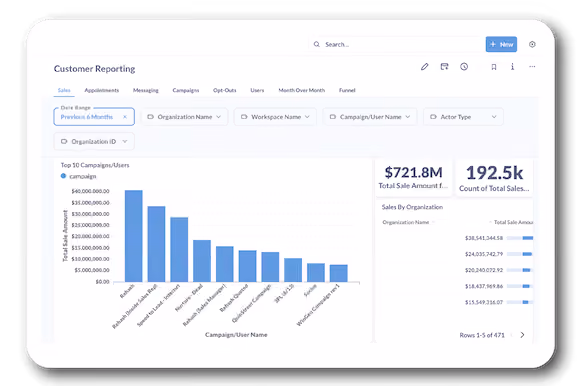
Task: Bookmark the Customer Reporting dashboard
Action: pyautogui.click(x=494, y=67)
